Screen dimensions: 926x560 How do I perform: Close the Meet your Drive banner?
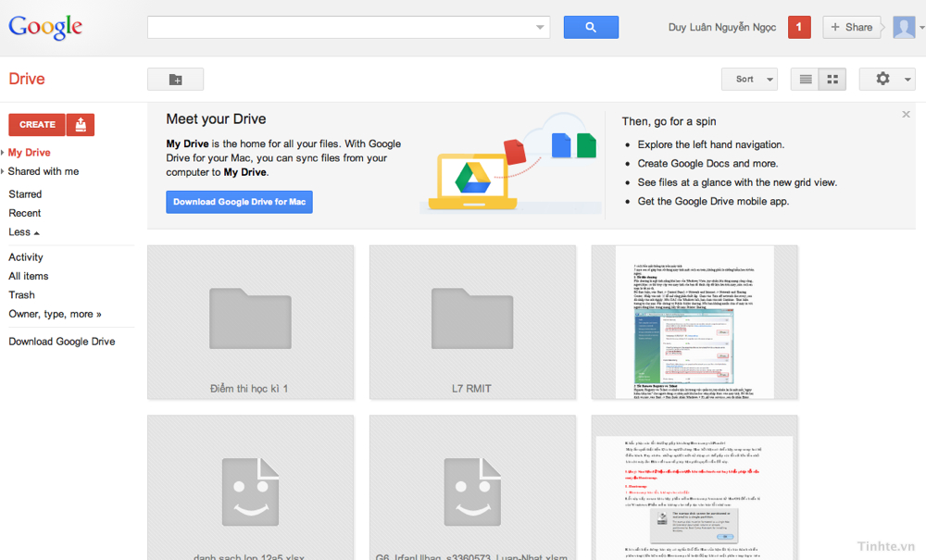coord(906,115)
